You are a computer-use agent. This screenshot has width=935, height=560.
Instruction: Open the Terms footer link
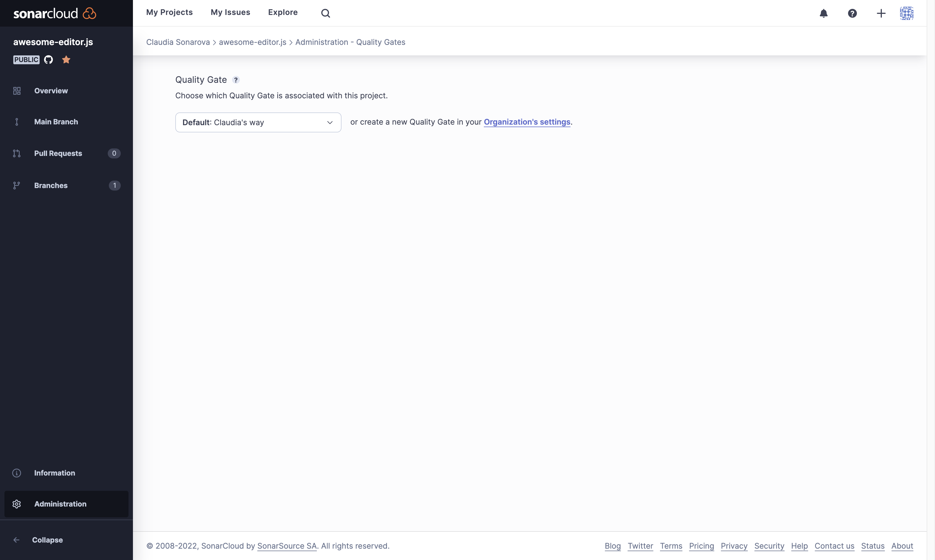pyautogui.click(x=671, y=546)
